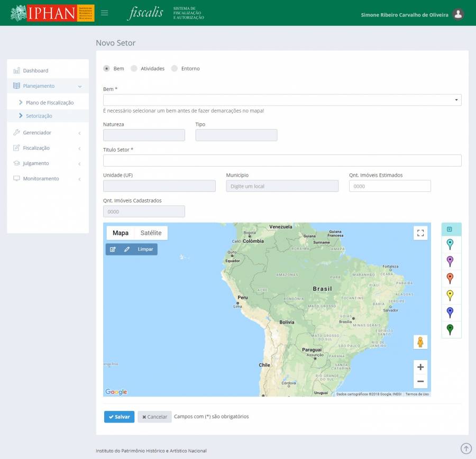Select the Entorno radio option
Screen dimensions: 476x459
175,68
